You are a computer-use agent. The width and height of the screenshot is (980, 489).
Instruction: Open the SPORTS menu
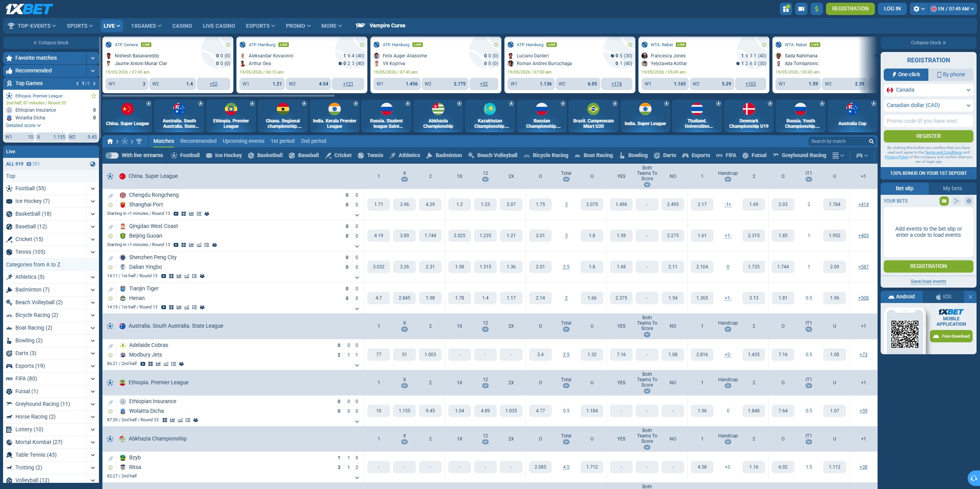click(x=80, y=26)
